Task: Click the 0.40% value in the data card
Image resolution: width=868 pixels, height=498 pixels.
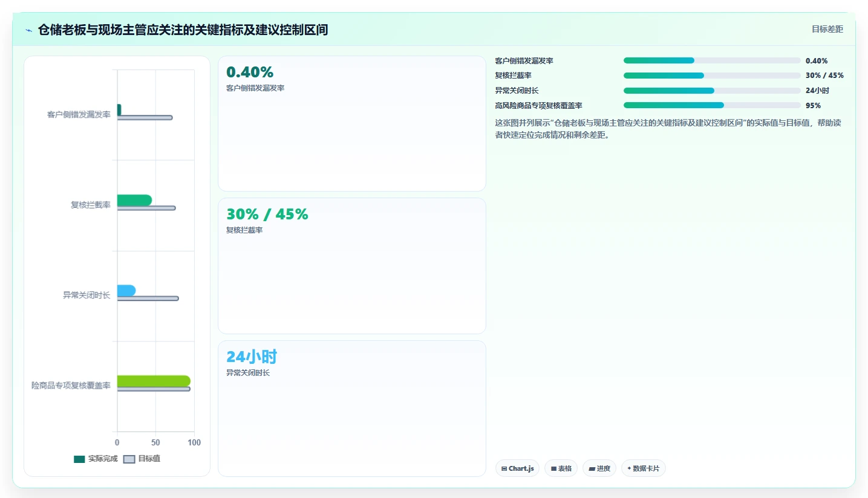Action: point(250,72)
